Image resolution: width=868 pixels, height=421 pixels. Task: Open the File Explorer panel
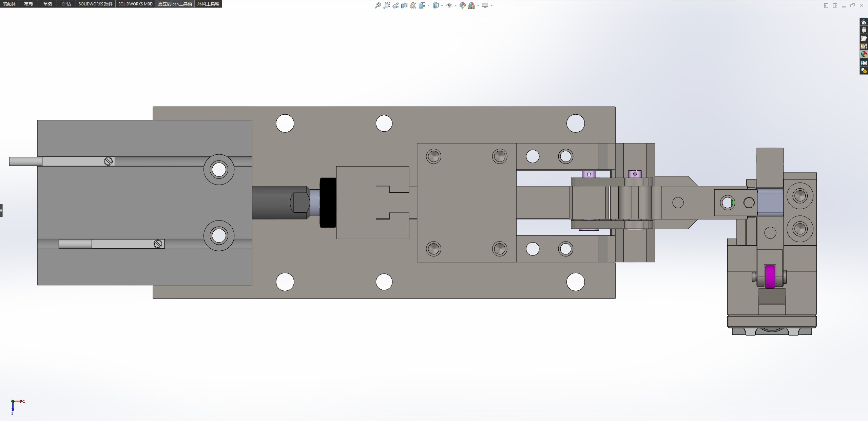[864, 38]
